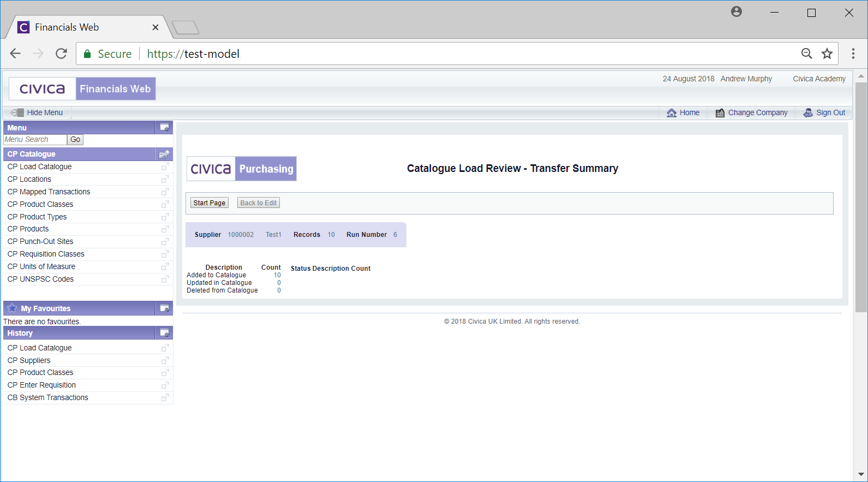Open CP Products new window icon
Image resolution: width=868 pixels, height=482 pixels.
pyautogui.click(x=165, y=229)
